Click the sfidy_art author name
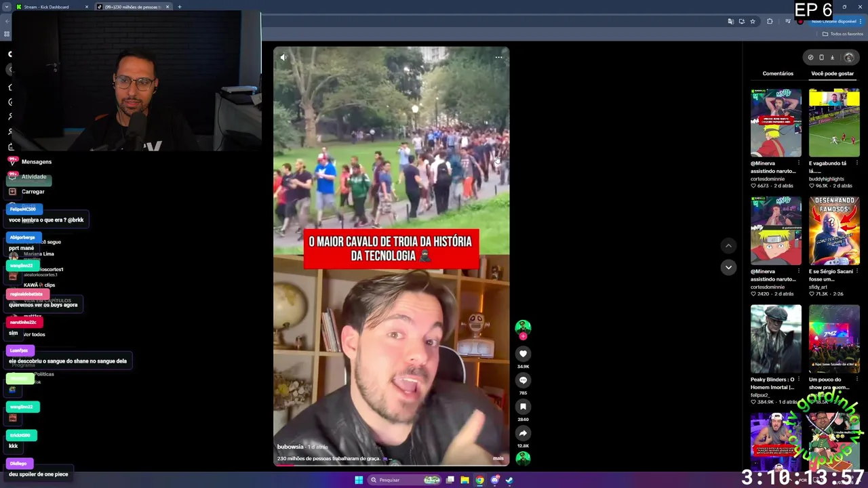 point(818,287)
